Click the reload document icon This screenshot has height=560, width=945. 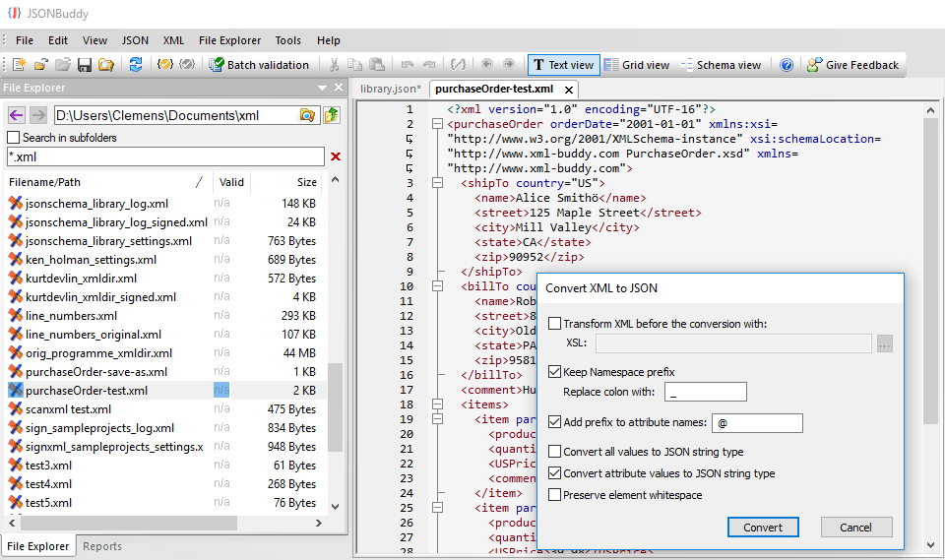[136, 65]
